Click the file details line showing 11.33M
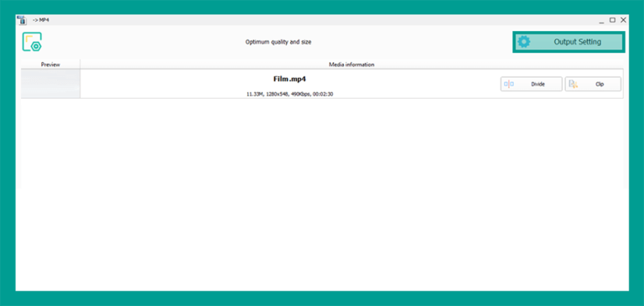The height and width of the screenshot is (306, 644). [289, 94]
